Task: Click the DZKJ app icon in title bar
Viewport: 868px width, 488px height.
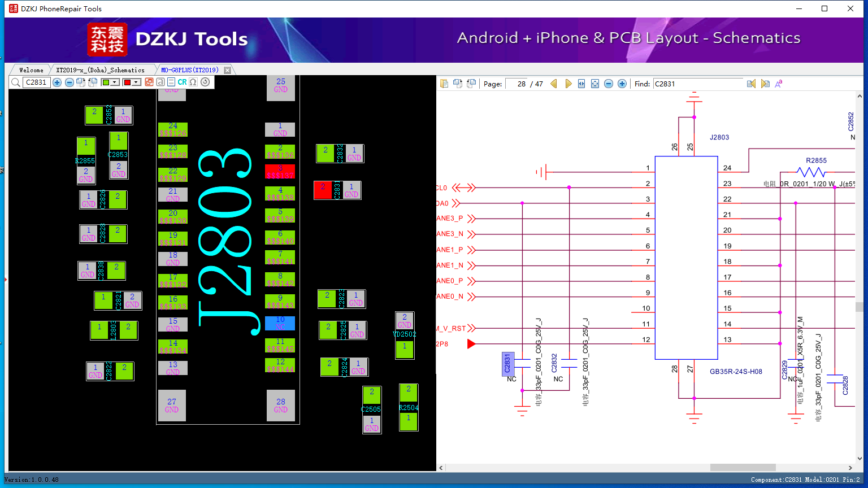Action: pyautogui.click(x=14, y=8)
